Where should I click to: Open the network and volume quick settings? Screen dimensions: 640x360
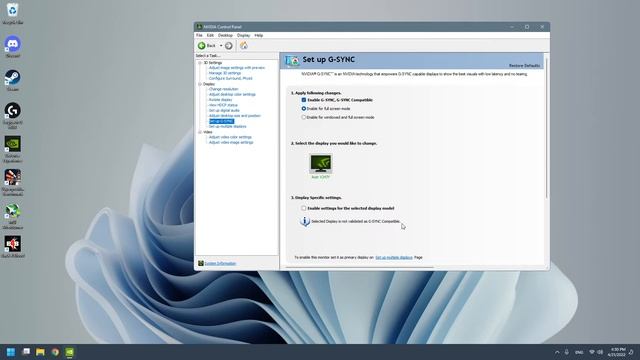(596, 352)
